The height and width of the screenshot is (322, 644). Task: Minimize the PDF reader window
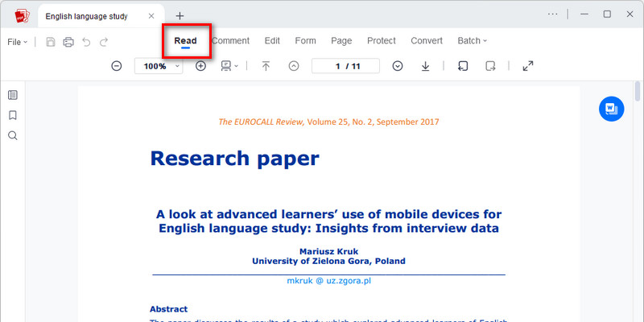[584, 14]
